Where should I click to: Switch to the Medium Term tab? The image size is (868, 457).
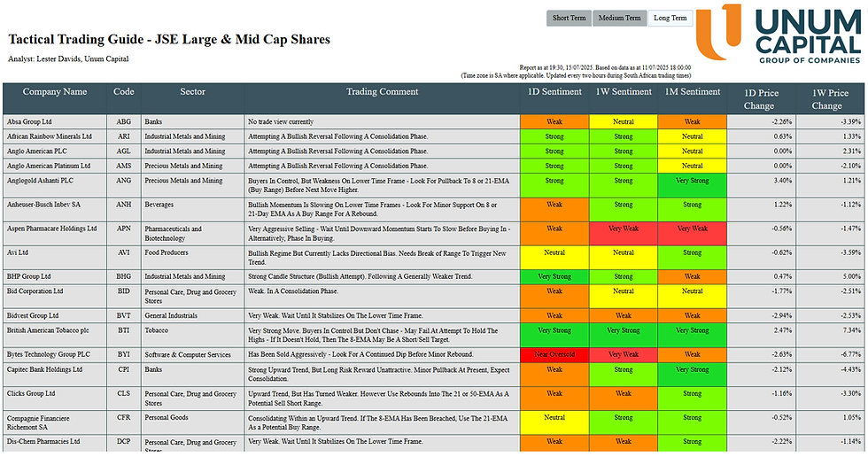(x=619, y=18)
